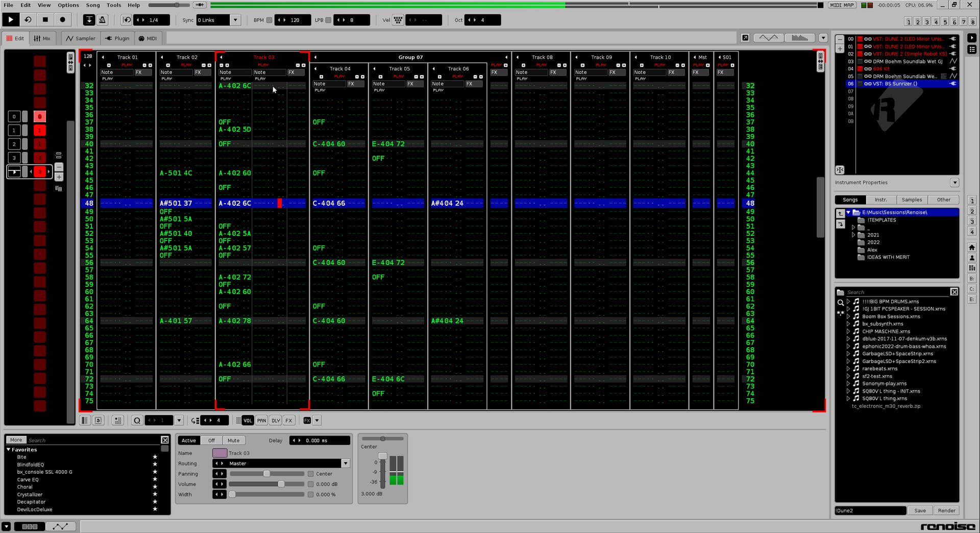Set track state to Off
This screenshot has width=980, height=533.
pos(211,440)
